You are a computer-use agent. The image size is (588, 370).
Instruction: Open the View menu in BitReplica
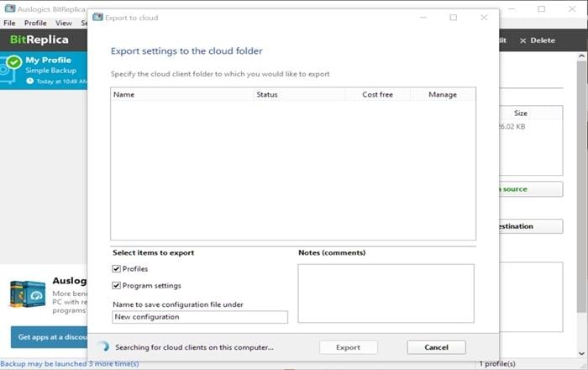[x=64, y=23]
